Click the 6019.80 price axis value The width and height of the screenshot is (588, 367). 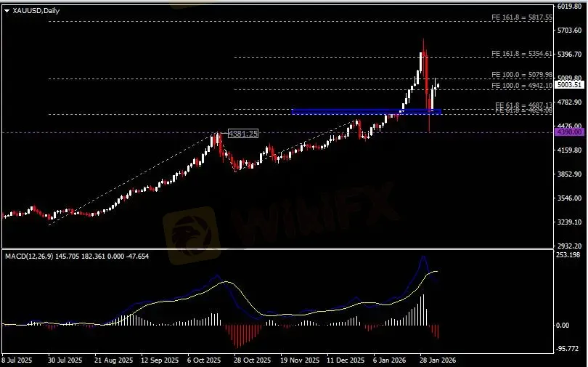pos(569,7)
